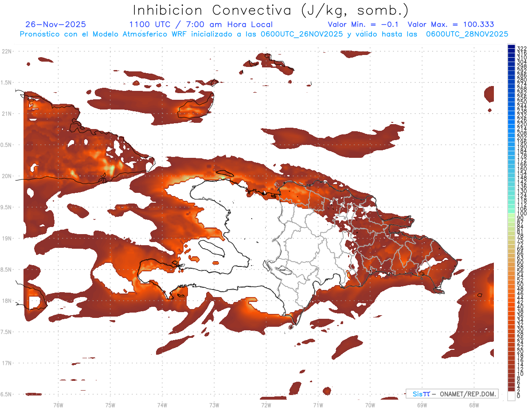
Task: Click the '0.5N' latitude label
Action: pyautogui.click(x=7, y=145)
